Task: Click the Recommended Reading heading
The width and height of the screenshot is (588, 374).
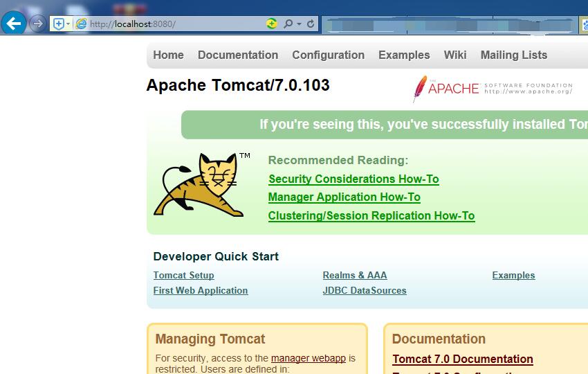Action: [x=338, y=161]
